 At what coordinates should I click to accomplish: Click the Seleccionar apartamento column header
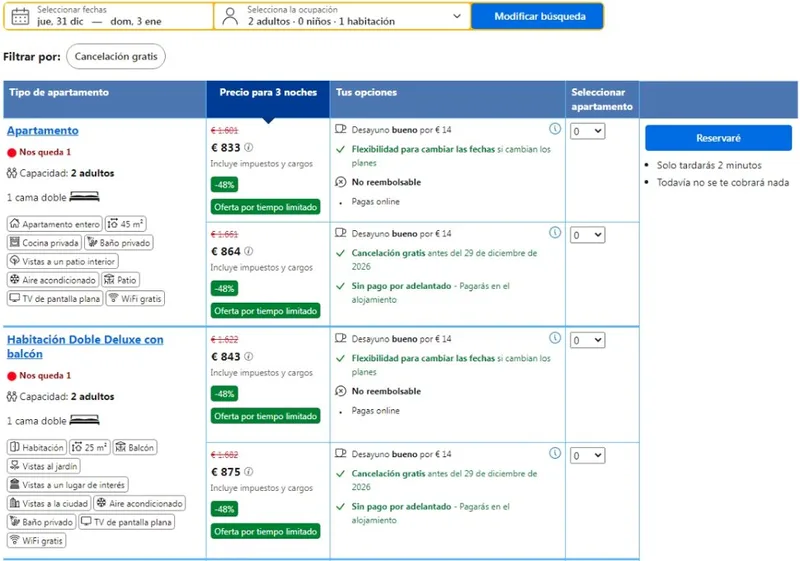pos(602,99)
